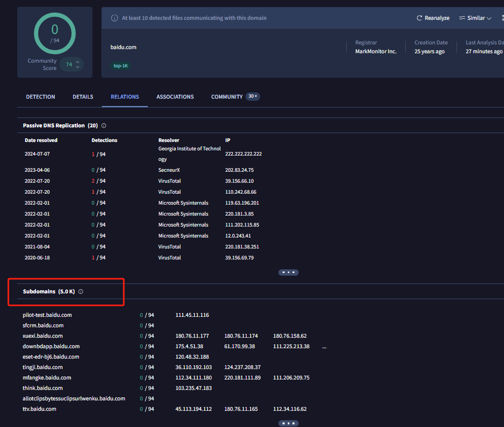This screenshot has width=504, height=427.
Task: Click Georgia Institute of Technology resolver
Action: coord(189,154)
